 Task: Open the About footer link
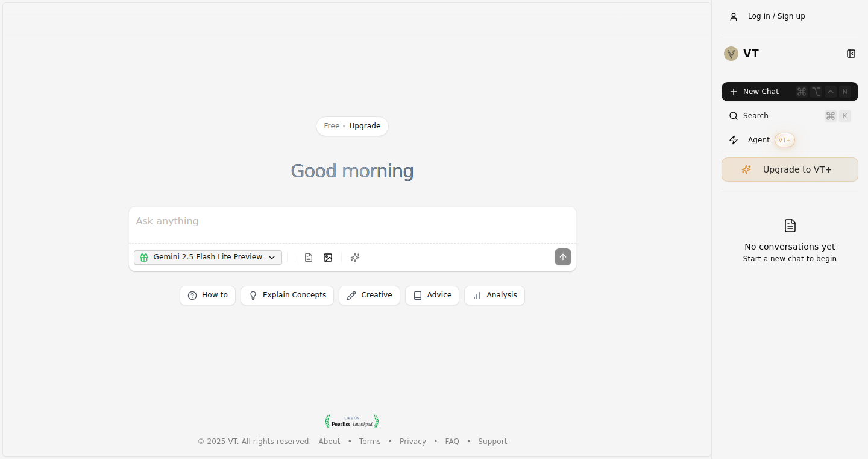click(329, 442)
